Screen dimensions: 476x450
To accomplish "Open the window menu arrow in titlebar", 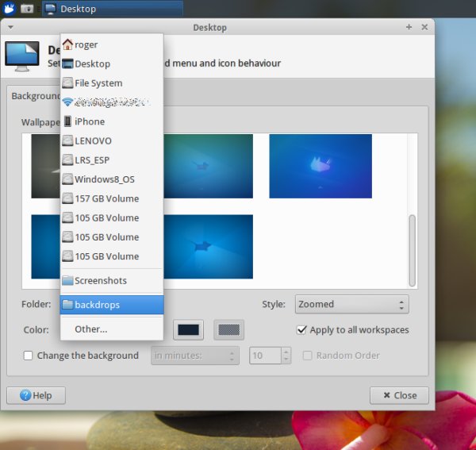I will click(10, 27).
